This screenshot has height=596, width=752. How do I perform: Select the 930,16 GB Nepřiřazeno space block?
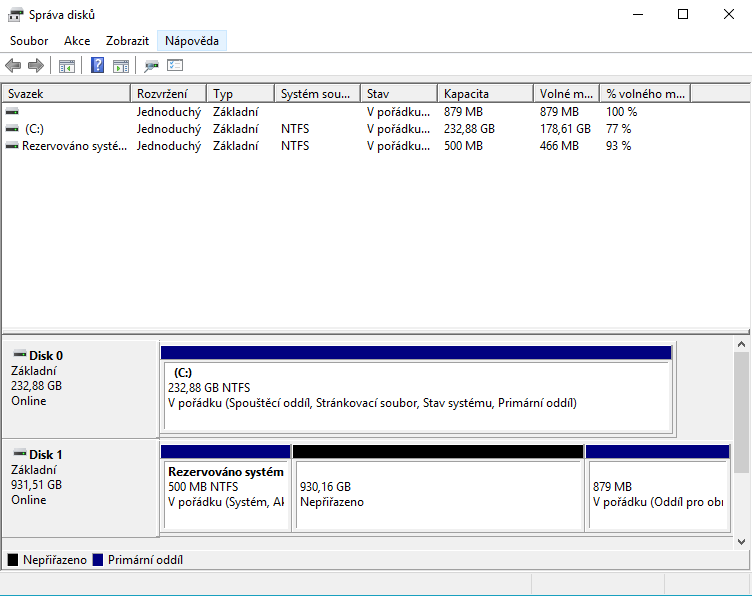click(438, 488)
